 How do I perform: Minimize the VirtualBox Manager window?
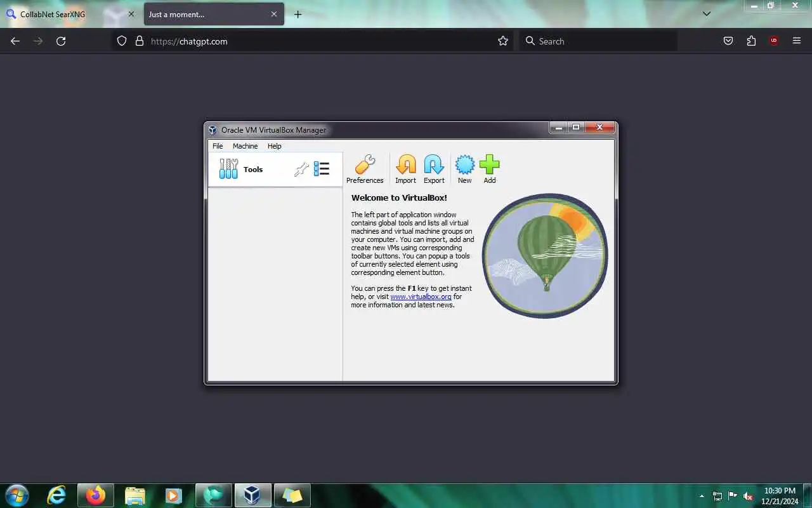[558, 128]
